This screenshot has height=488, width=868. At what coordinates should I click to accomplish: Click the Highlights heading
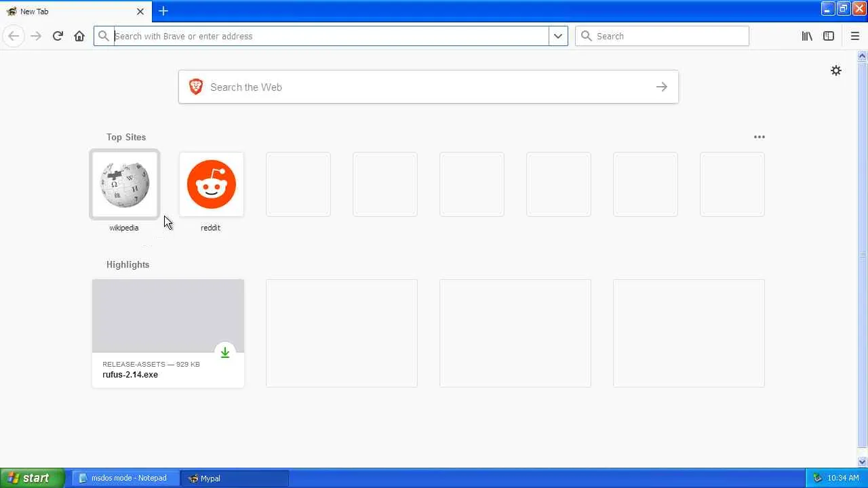127,264
